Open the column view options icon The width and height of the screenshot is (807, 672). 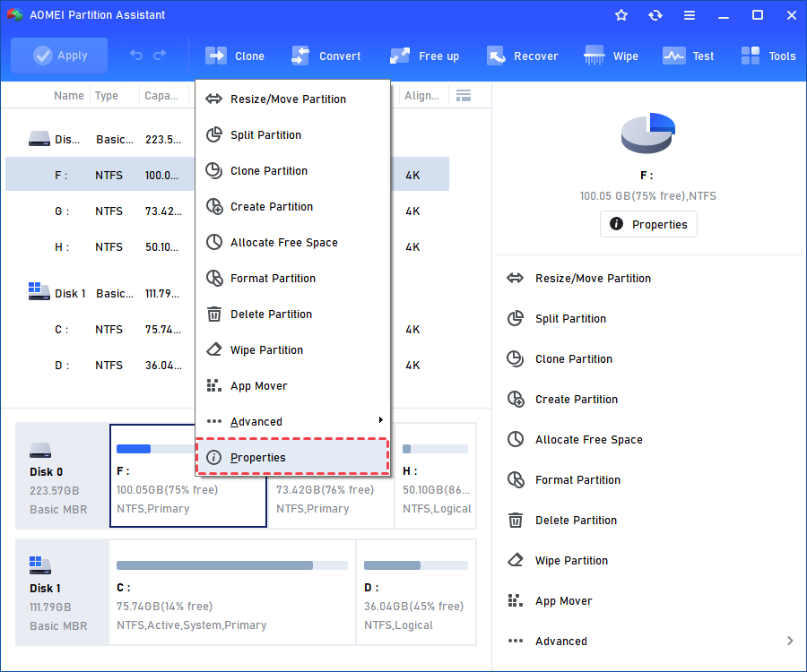[x=464, y=96]
